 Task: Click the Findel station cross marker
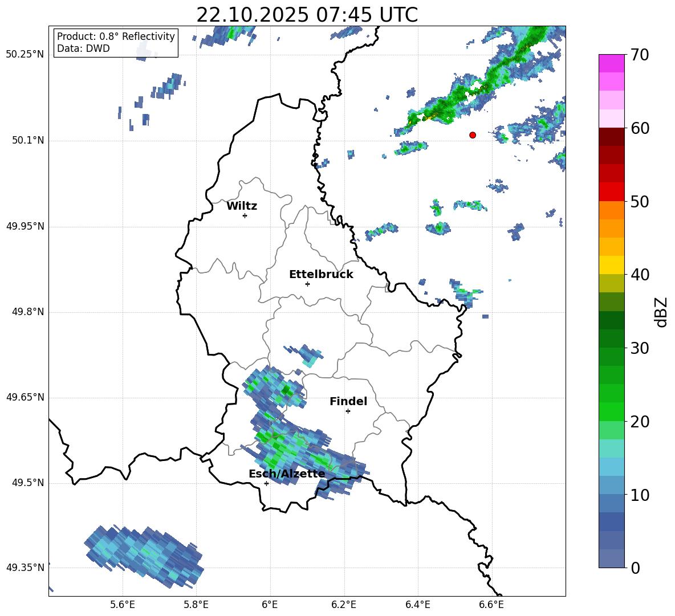coord(348,411)
